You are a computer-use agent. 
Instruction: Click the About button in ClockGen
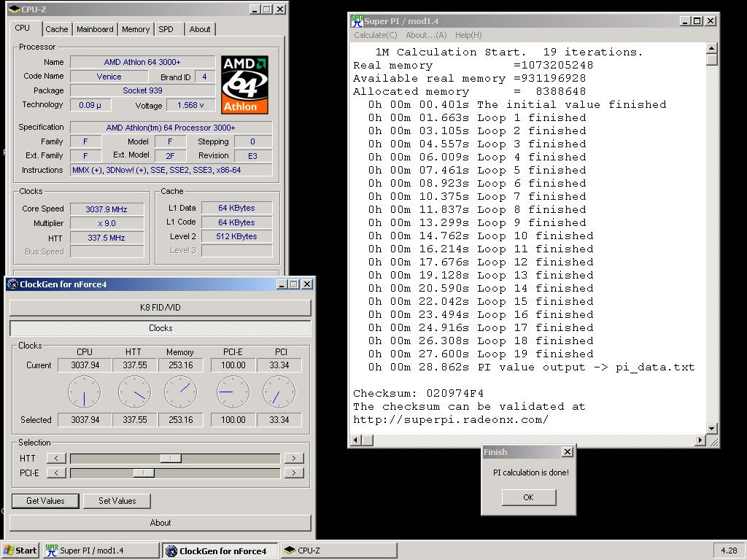tap(160, 523)
